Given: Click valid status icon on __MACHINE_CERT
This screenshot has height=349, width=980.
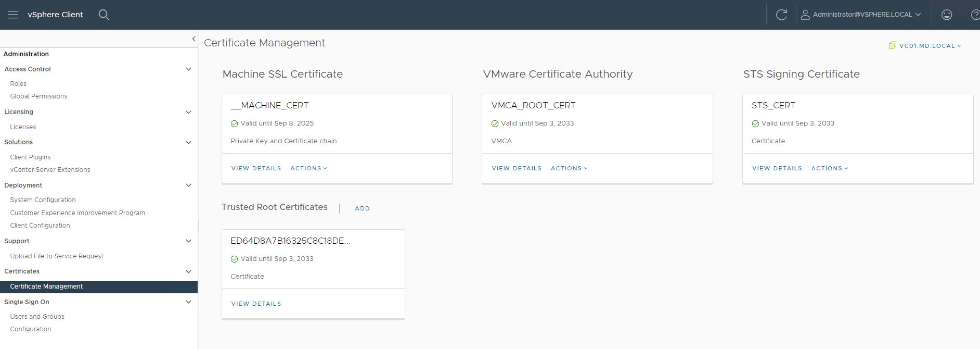Looking at the screenshot, I should (x=234, y=123).
